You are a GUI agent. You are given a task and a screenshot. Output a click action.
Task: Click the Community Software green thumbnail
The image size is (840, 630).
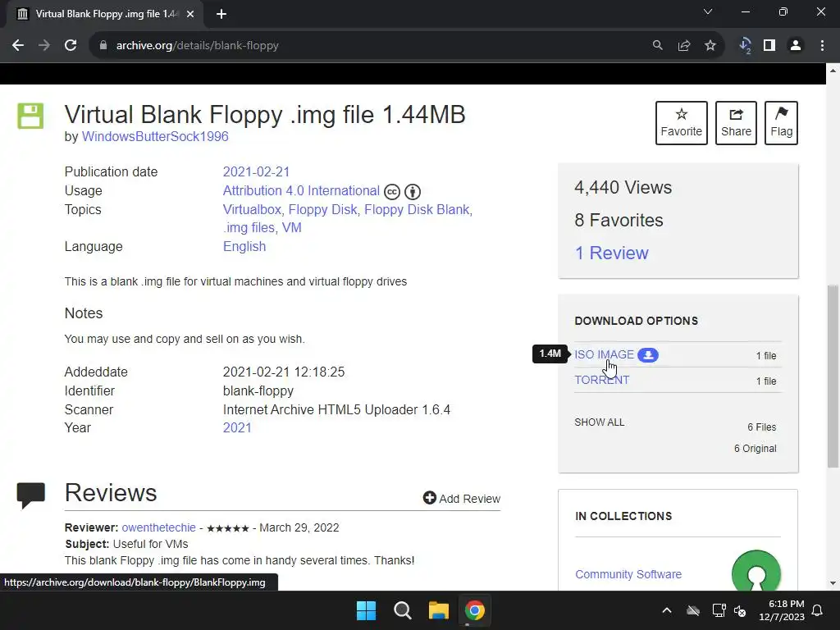coord(756,571)
